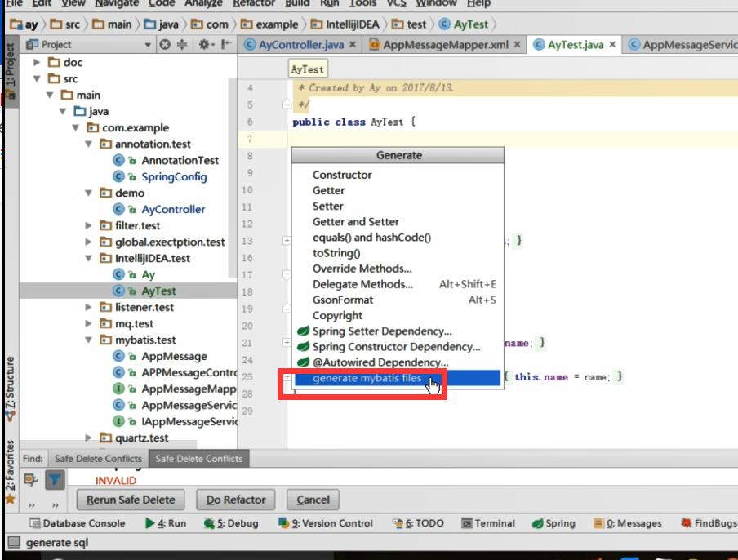Viewport: 738px width, 560px height.
Task: Expand the quartz.test package
Action: [x=88, y=438]
